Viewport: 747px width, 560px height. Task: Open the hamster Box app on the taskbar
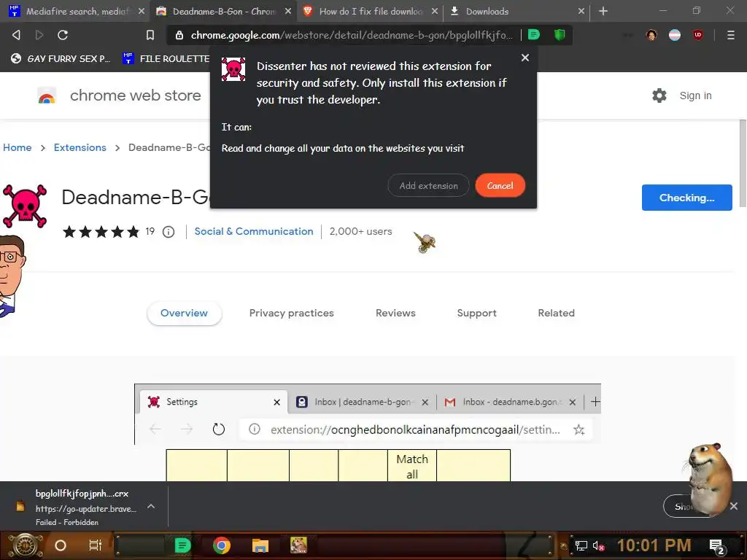(298, 545)
